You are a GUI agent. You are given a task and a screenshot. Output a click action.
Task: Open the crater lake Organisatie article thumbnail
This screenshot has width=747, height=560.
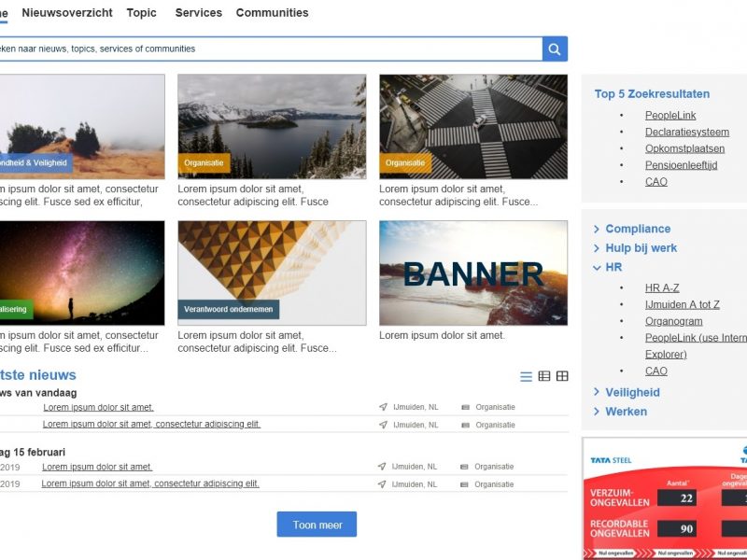[x=272, y=127]
